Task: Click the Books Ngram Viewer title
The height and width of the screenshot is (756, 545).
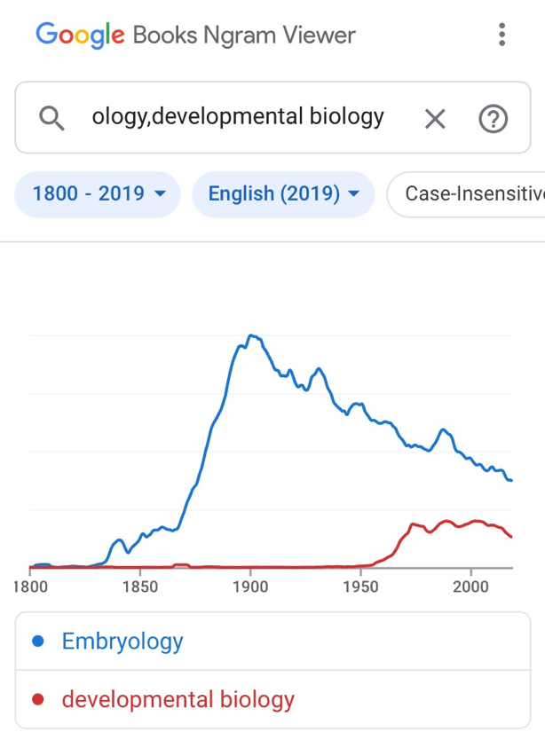Action: (x=244, y=35)
